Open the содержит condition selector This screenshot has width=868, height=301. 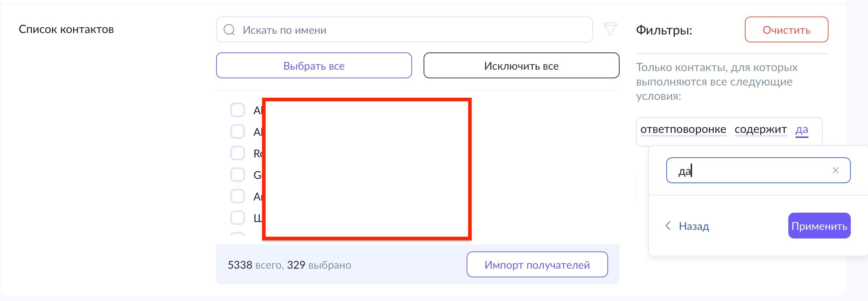coord(760,129)
